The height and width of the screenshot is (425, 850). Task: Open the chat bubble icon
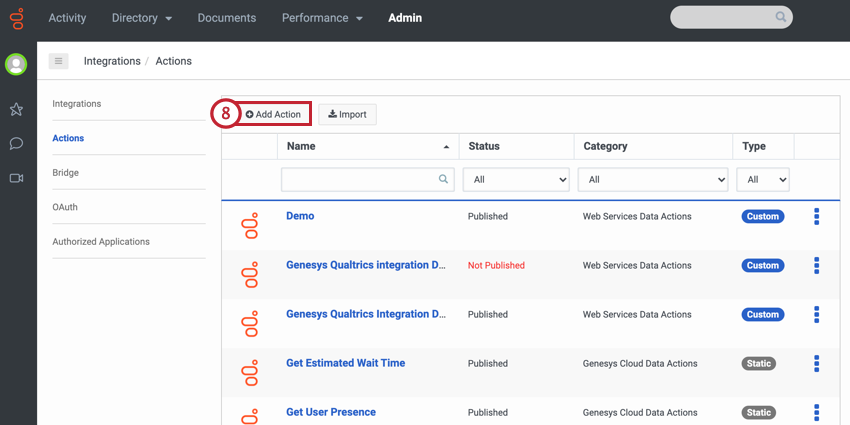coord(16,143)
